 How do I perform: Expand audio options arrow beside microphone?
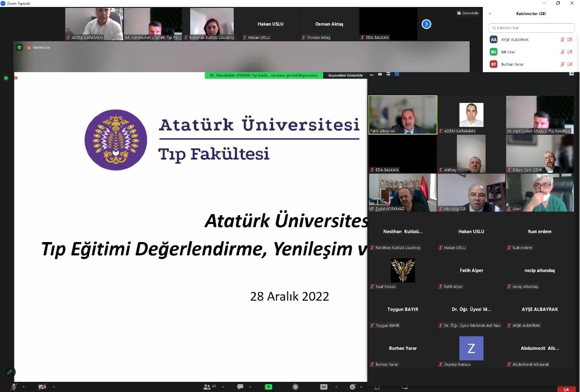[24, 387]
